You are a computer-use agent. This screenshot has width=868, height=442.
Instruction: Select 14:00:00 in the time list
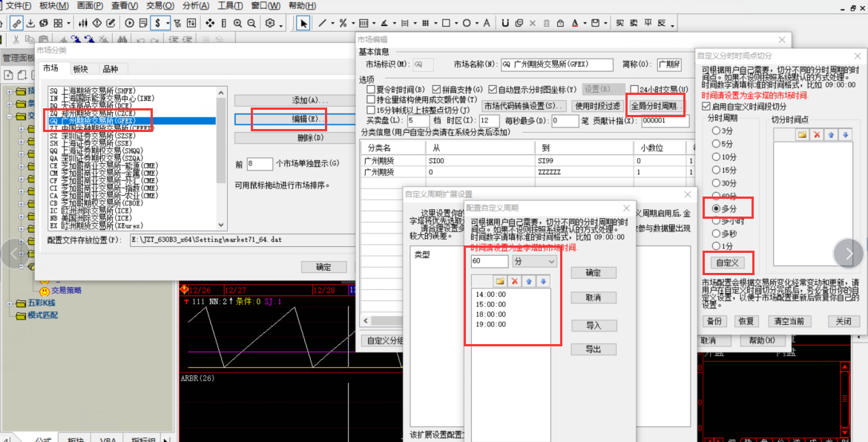tap(490, 294)
